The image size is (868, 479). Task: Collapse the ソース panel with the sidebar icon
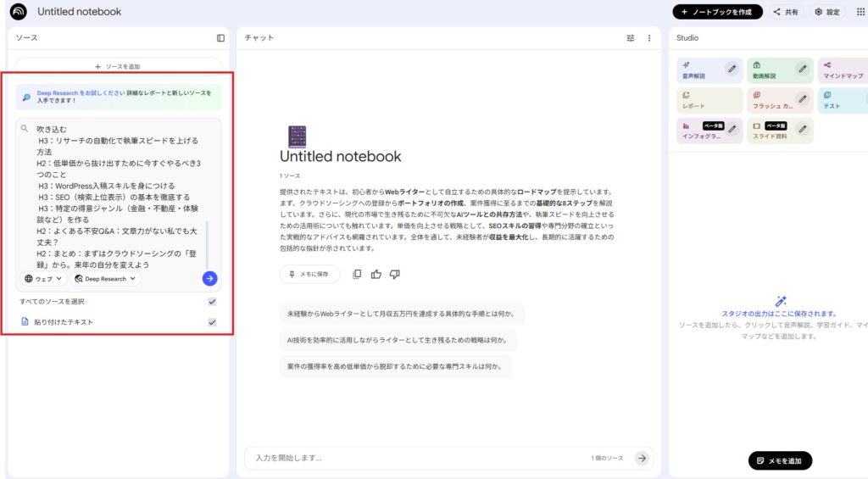click(x=220, y=38)
